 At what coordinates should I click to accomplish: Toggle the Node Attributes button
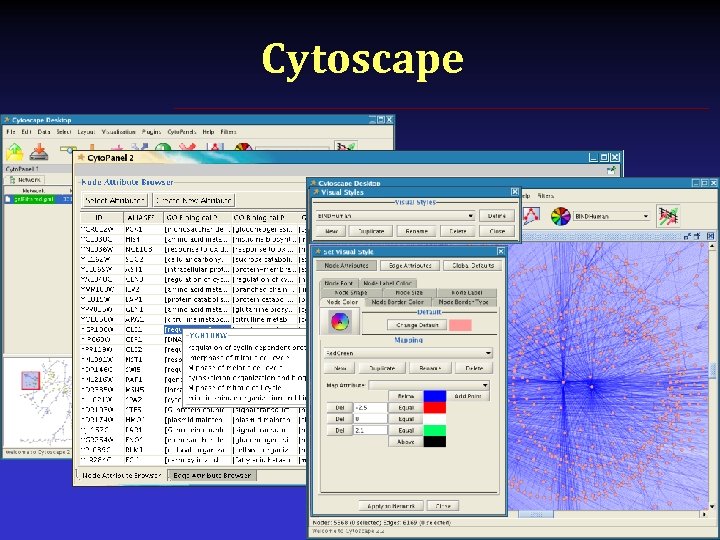click(346, 265)
